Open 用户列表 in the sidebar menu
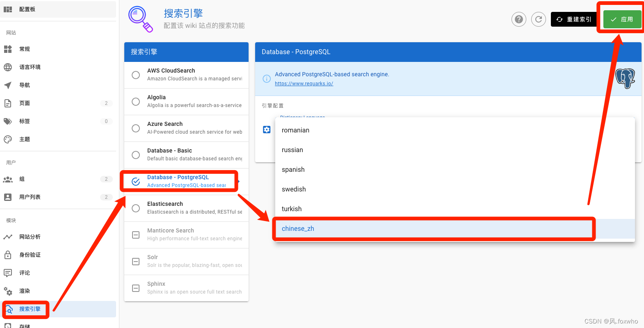Viewport: 644px width, 328px height. [x=58, y=197]
